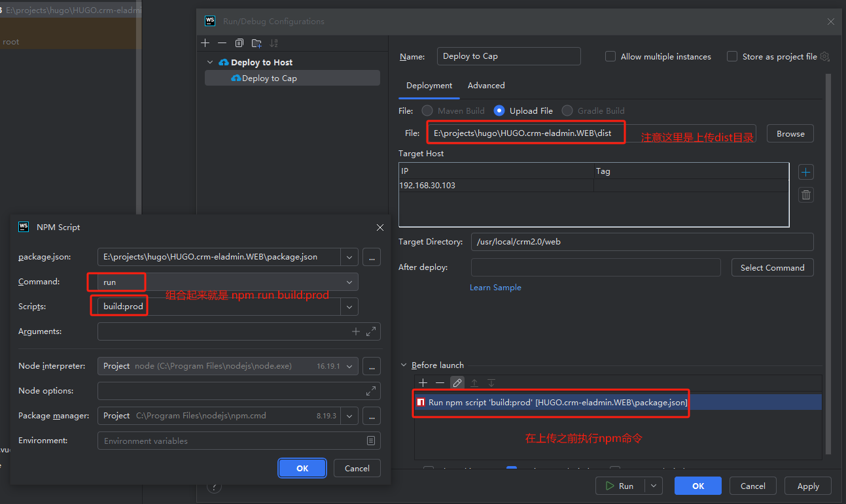
Task: Select host row 192.168.30.103
Action: point(593,186)
